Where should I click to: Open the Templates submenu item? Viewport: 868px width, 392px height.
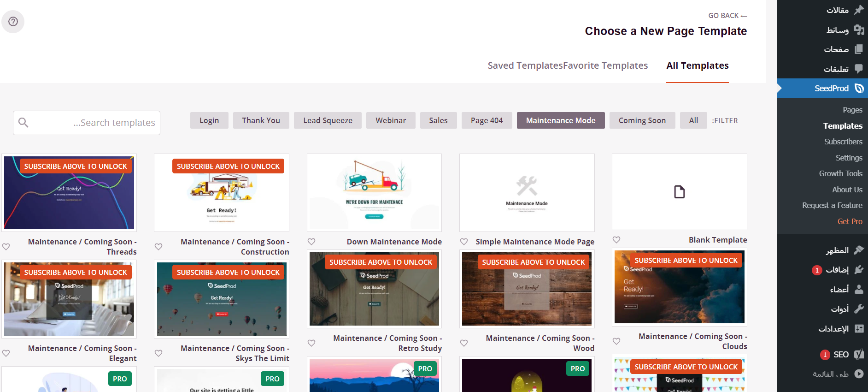point(843,126)
